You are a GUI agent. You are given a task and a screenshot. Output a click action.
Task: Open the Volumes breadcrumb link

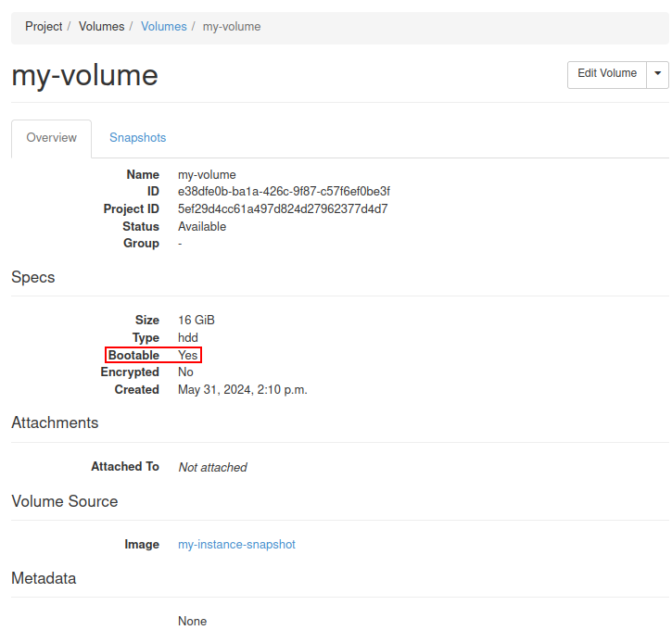[x=163, y=27]
